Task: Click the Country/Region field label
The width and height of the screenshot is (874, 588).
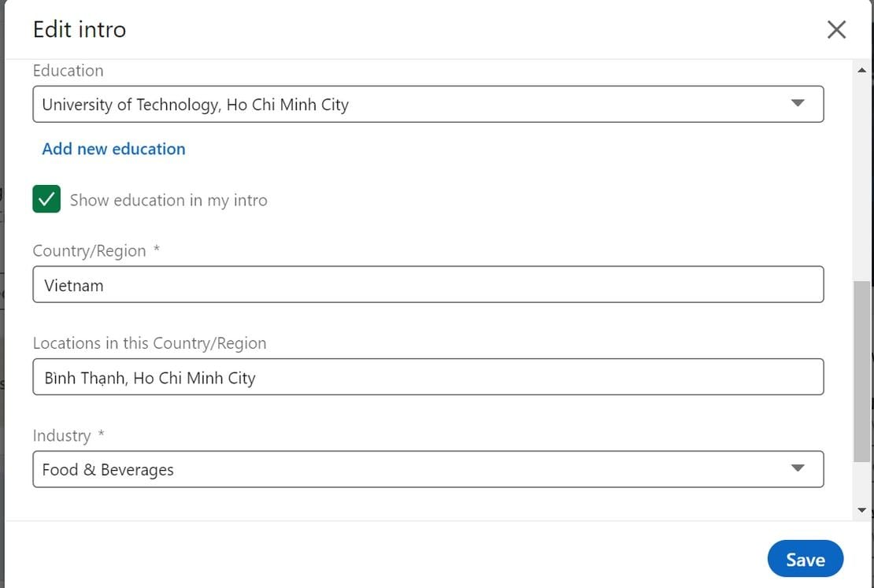Action: [x=89, y=251]
